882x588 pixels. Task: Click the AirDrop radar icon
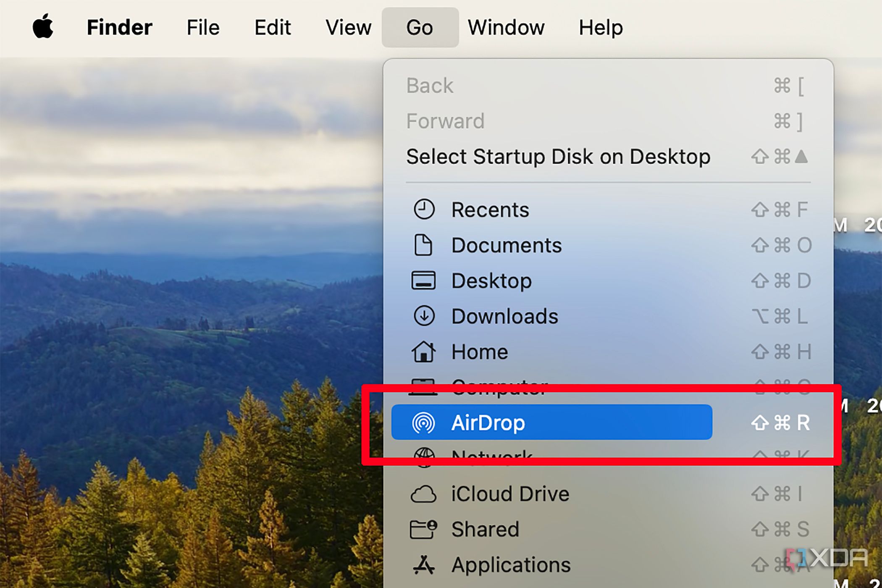423,423
